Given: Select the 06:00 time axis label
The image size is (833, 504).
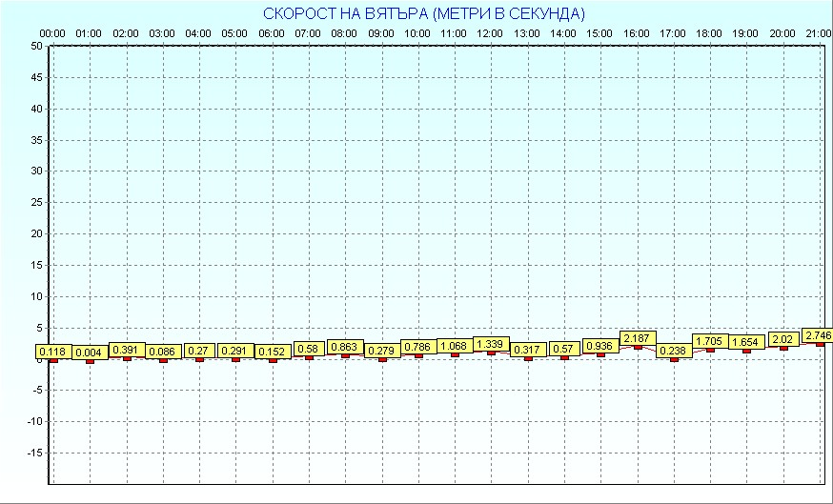Looking at the screenshot, I should [271, 33].
